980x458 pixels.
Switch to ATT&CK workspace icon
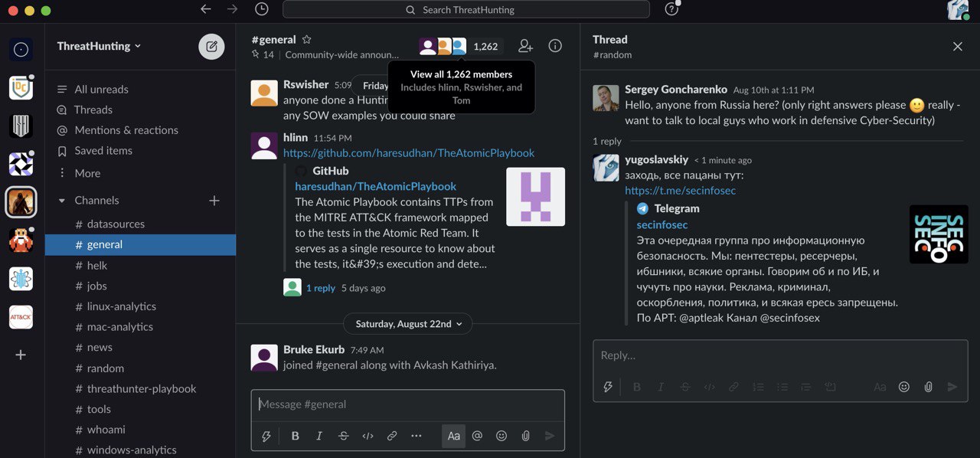point(21,317)
